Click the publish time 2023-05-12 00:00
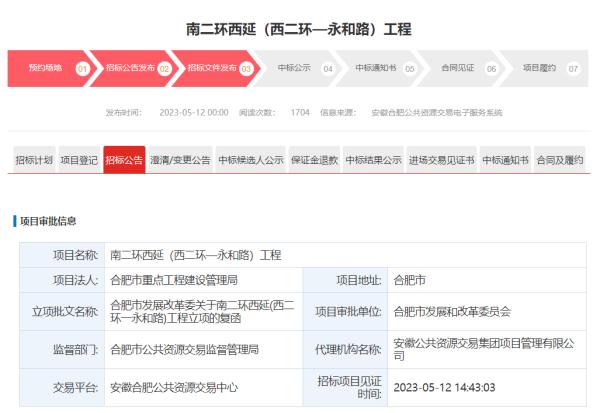This screenshot has width=600, height=413. click(194, 113)
